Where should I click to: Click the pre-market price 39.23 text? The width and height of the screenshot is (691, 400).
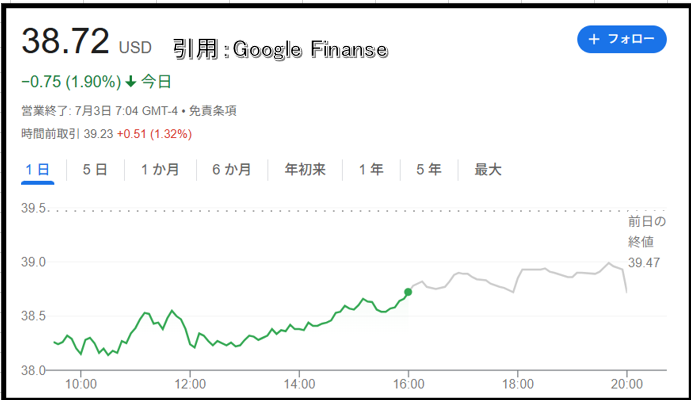(x=98, y=134)
